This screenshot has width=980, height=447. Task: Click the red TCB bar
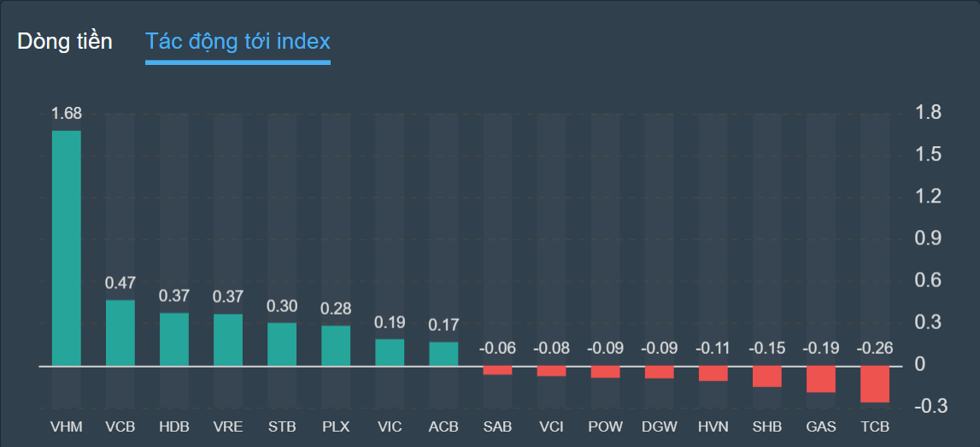(875, 384)
